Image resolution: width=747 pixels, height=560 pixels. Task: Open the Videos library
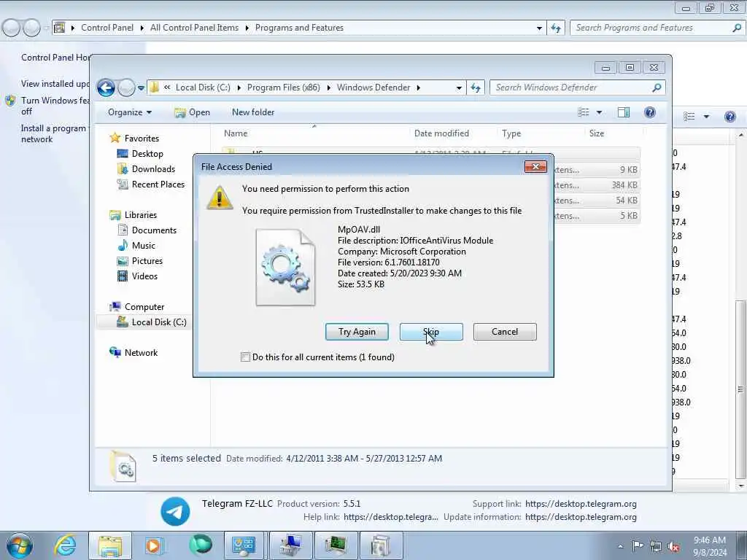coord(144,276)
